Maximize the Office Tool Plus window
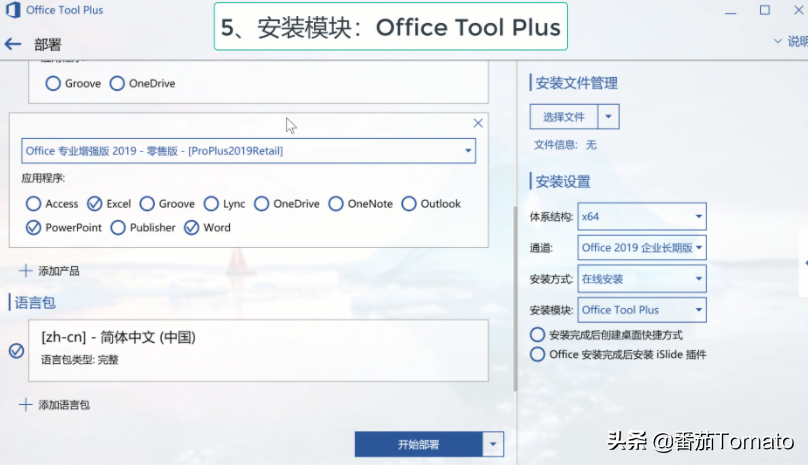 [x=765, y=10]
